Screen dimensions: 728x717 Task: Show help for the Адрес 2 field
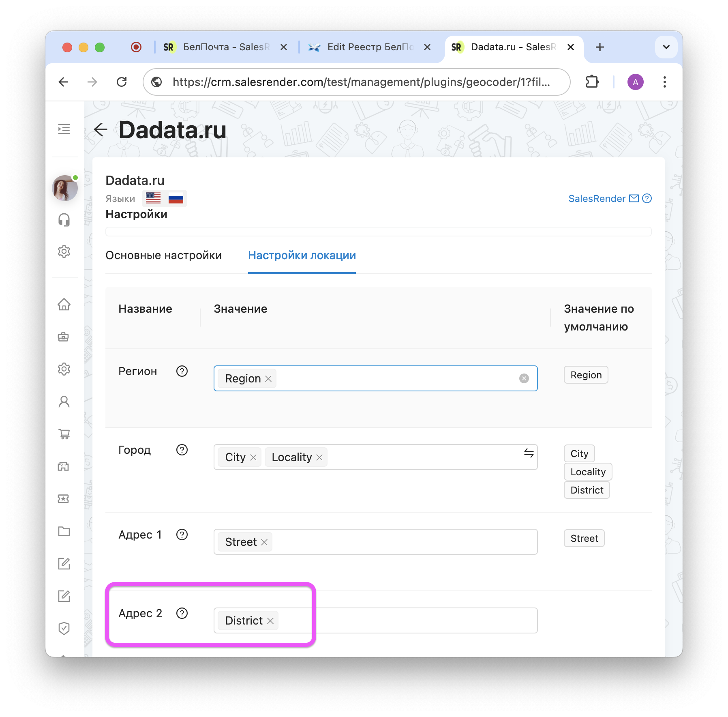pos(182,613)
